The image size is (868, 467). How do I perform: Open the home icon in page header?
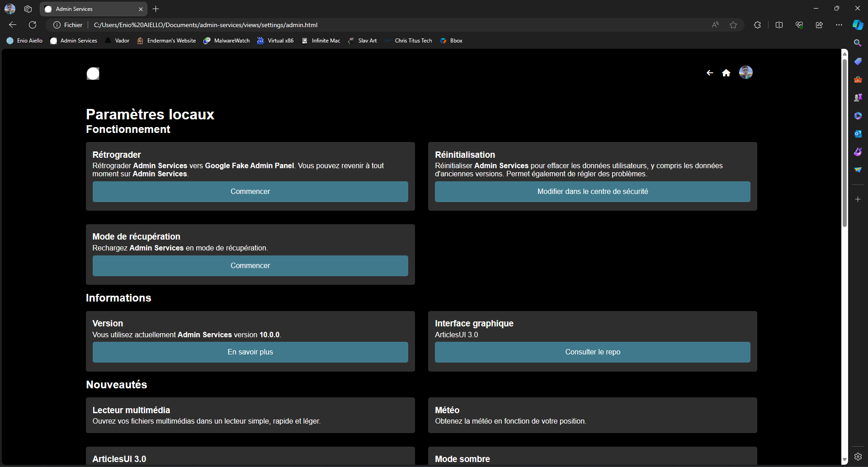coord(726,73)
